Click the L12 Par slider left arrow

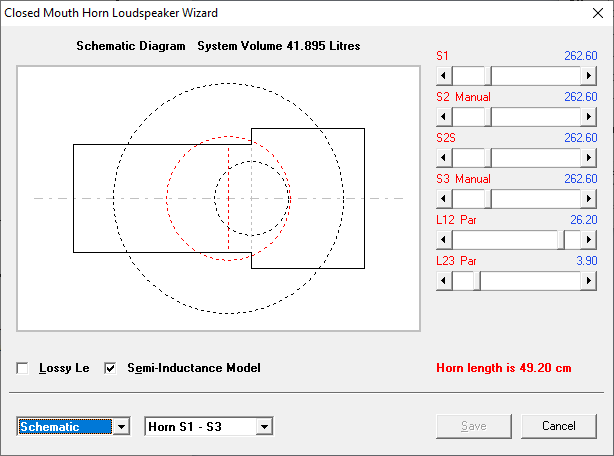coord(444,240)
